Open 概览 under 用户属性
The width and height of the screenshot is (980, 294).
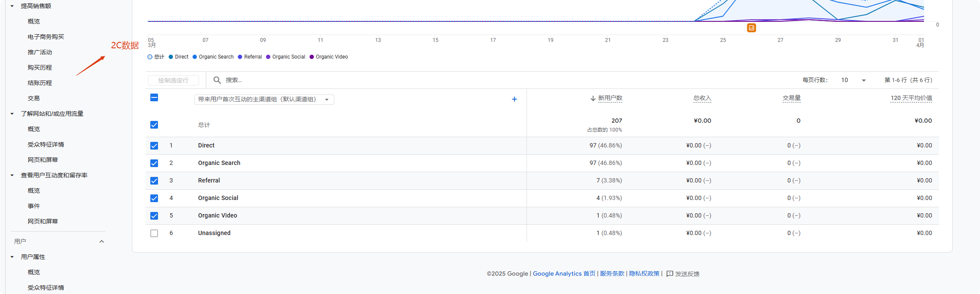(34, 272)
